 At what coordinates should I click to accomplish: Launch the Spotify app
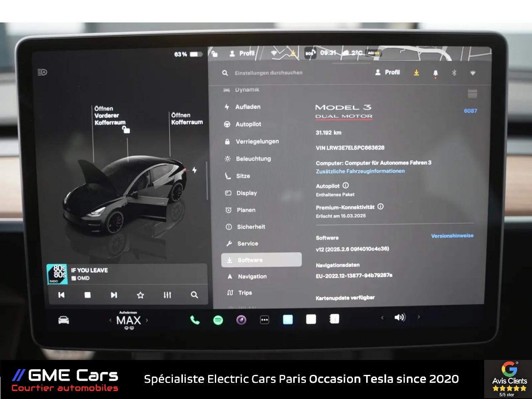click(x=218, y=320)
